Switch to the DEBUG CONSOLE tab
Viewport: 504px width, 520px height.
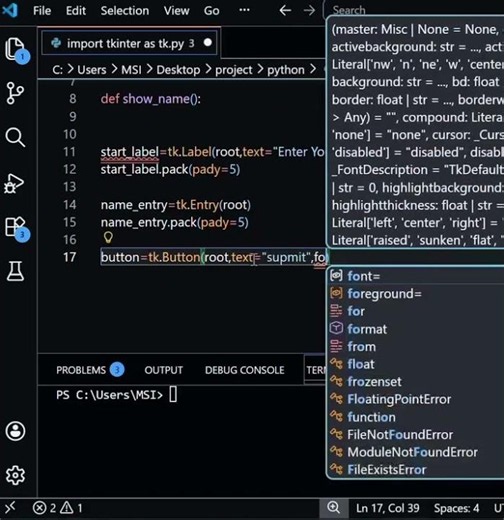pyautogui.click(x=245, y=370)
